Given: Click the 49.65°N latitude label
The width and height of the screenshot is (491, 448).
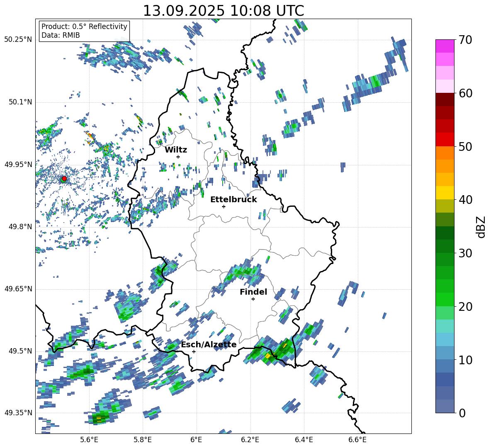Looking at the screenshot, I should (x=18, y=289).
